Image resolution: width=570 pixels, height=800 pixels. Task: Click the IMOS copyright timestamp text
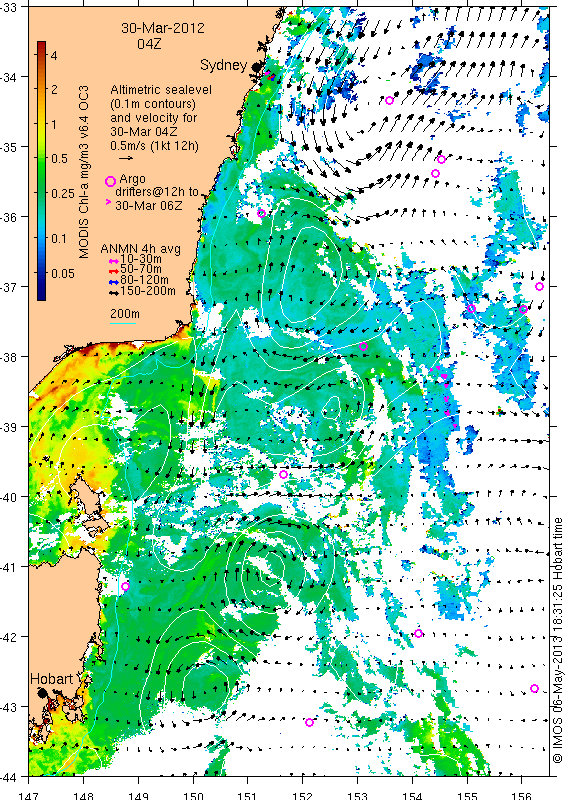[557, 640]
